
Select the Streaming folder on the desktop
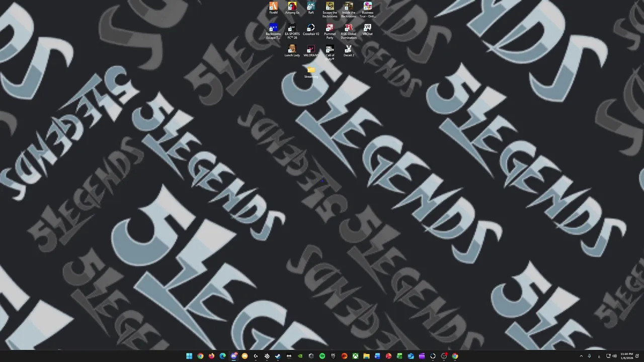[x=311, y=72]
